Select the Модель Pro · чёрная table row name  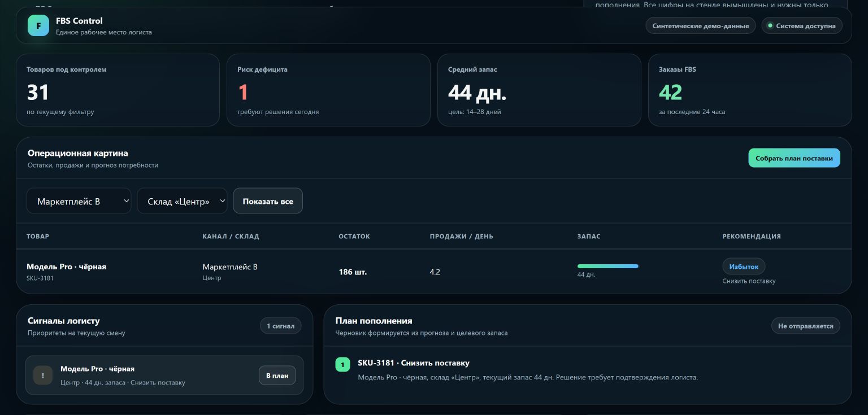(x=66, y=267)
